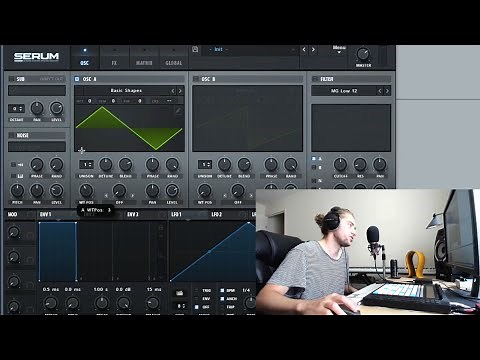Image resolution: width=480 pixels, height=360 pixels.
Task: Open the LFO shape folder icon
Action: 179,293
